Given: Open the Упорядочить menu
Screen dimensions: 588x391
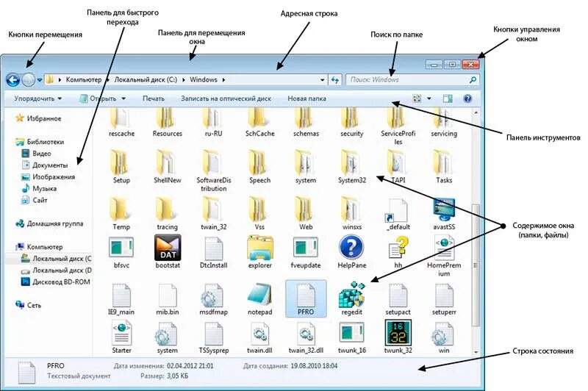Looking at the screenshot, I should coord(38,98).
